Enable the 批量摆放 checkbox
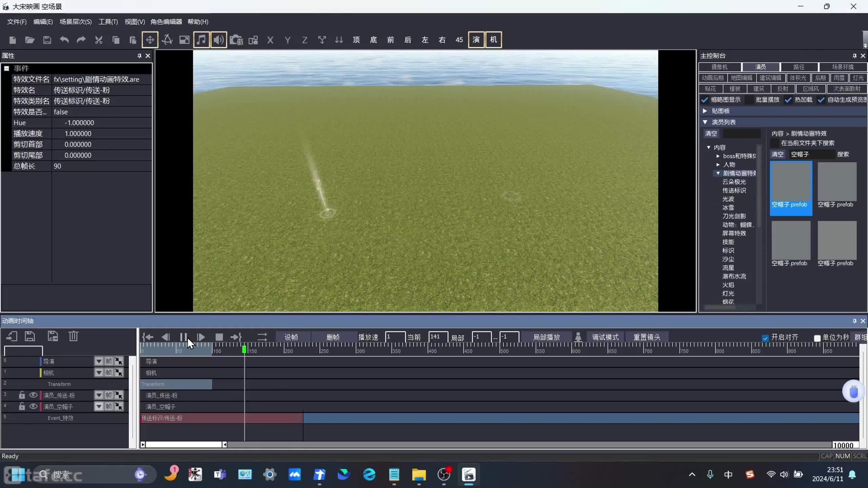Screen dimensions: 868x488 (x=750, y=100)
